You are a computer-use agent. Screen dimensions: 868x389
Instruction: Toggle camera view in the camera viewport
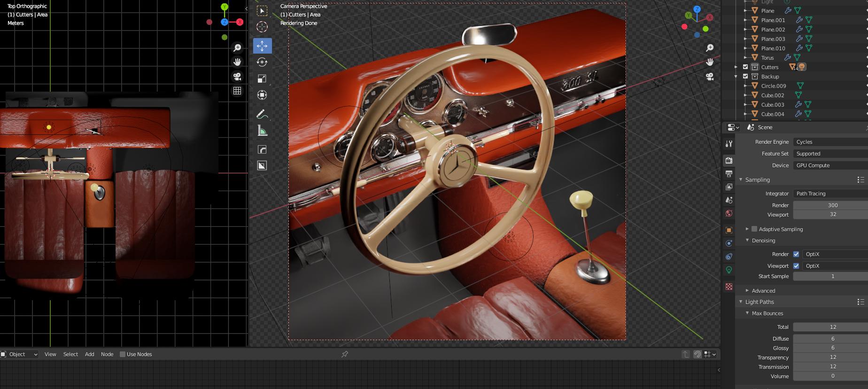[x=710, y=76]
